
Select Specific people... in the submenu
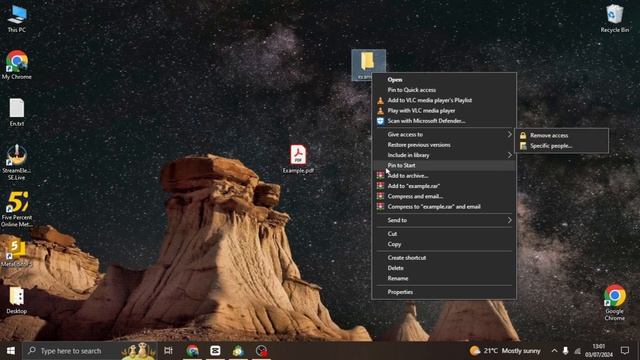tap(562, 146)
